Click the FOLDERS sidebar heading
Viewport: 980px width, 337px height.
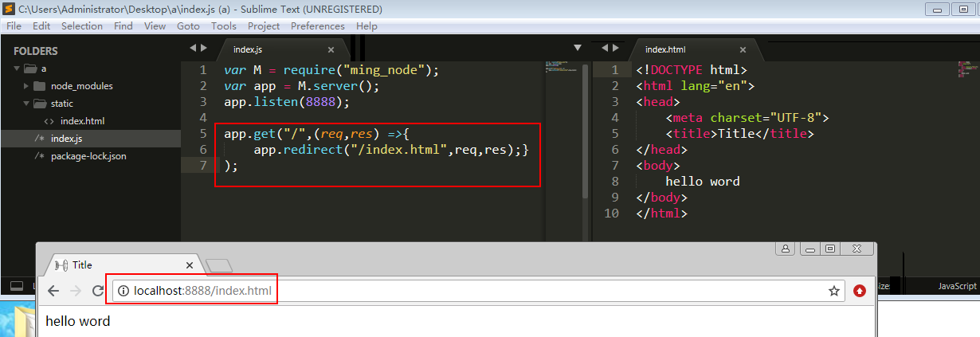[x=36, y=51]
